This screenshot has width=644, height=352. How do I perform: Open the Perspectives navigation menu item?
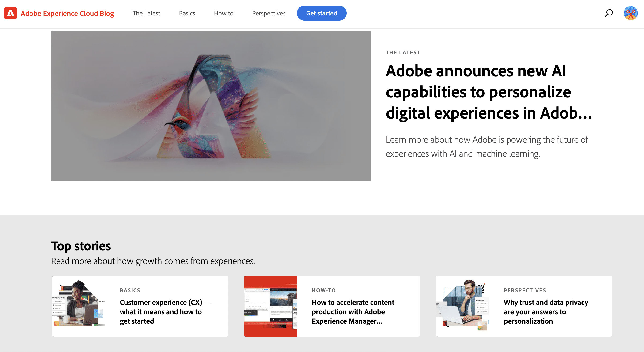(x=269, y=13)
